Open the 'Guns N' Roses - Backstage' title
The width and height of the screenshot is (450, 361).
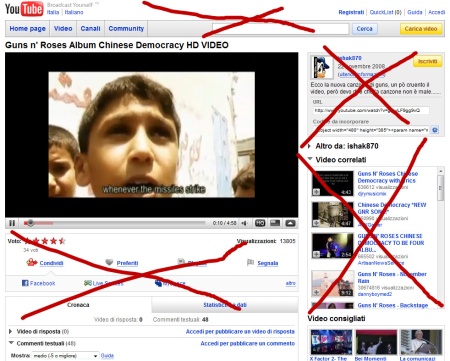tap(393, 305)
